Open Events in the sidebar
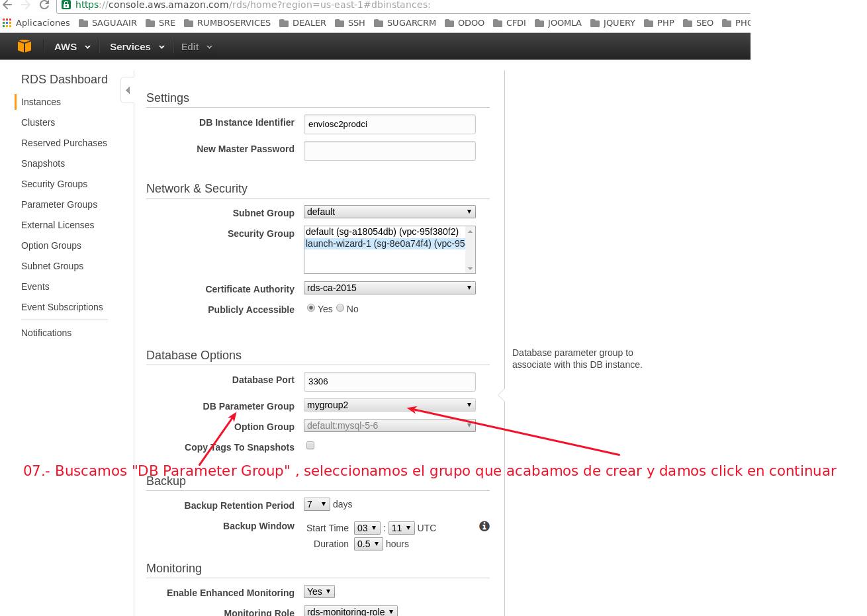The height and width of the screenshot is (616, 867). pos(35,286)
